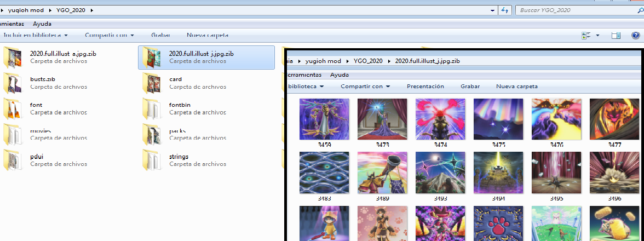Open Compartir con dropdown in inset window
Image resolution: width=644 pixels, height=241 pixels.
[365, 86]
